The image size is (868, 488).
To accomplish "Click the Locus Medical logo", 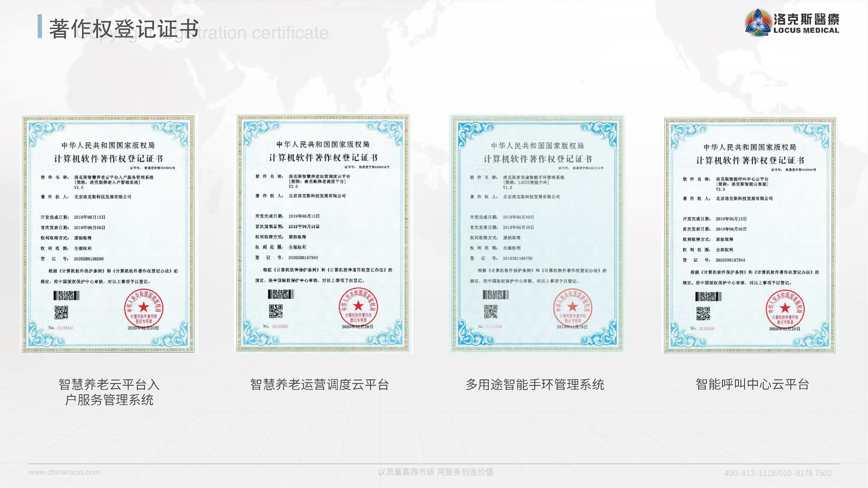I will point(792,23).
